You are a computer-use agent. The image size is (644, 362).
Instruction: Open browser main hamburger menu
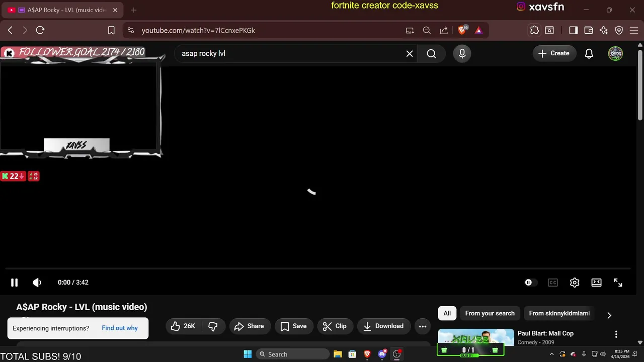tap(633, 30)
